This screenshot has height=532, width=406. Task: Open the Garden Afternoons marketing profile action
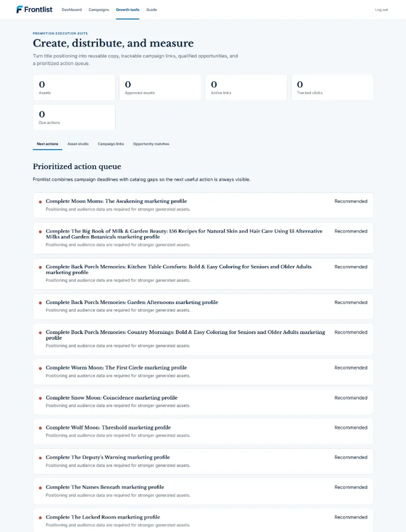[x=203, y=307]
